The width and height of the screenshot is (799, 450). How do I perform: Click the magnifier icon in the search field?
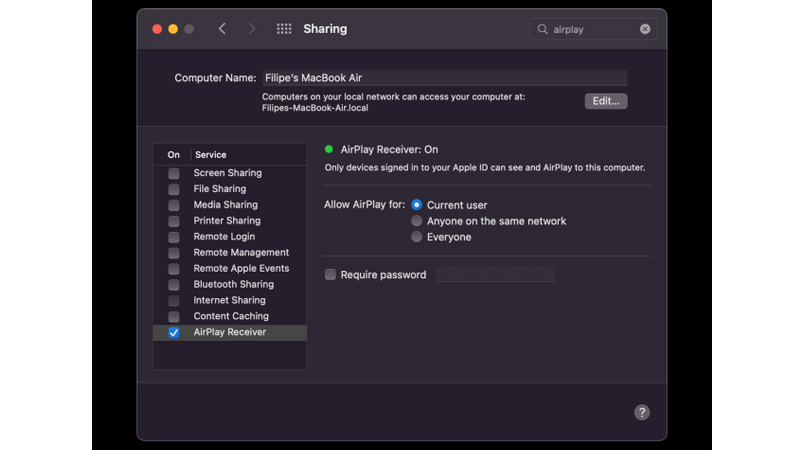point(543,29)
